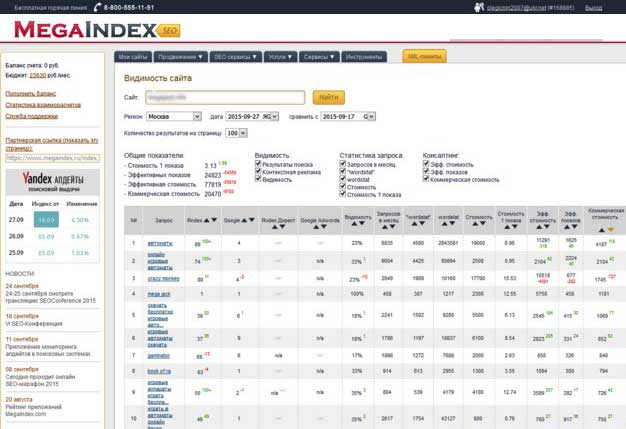
Task: Open the Мои сайты tab
Action: (133, 57)
